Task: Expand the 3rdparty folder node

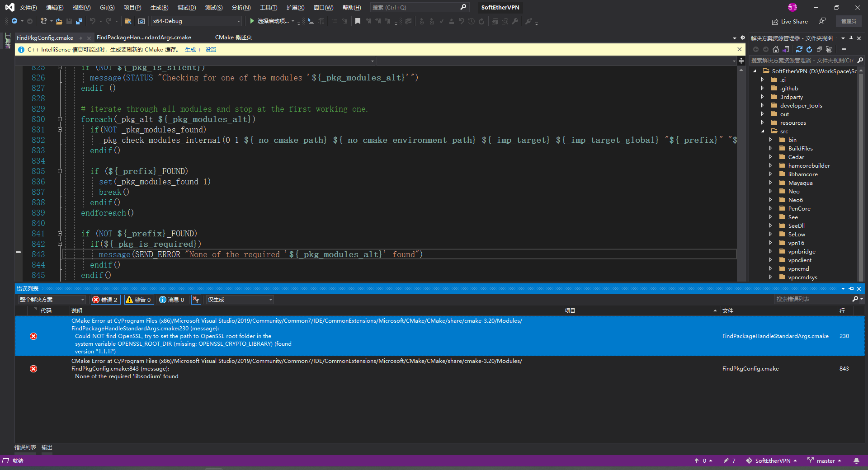Action: point(762,97)
